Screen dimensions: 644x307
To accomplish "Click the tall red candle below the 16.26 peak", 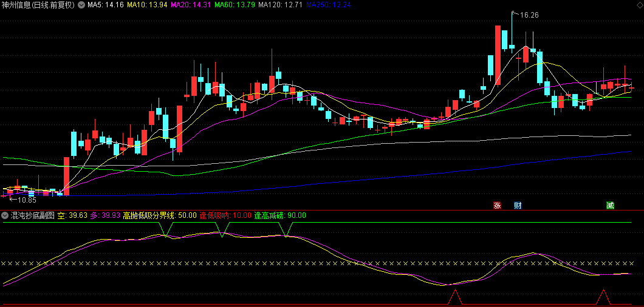I will 498,55.
